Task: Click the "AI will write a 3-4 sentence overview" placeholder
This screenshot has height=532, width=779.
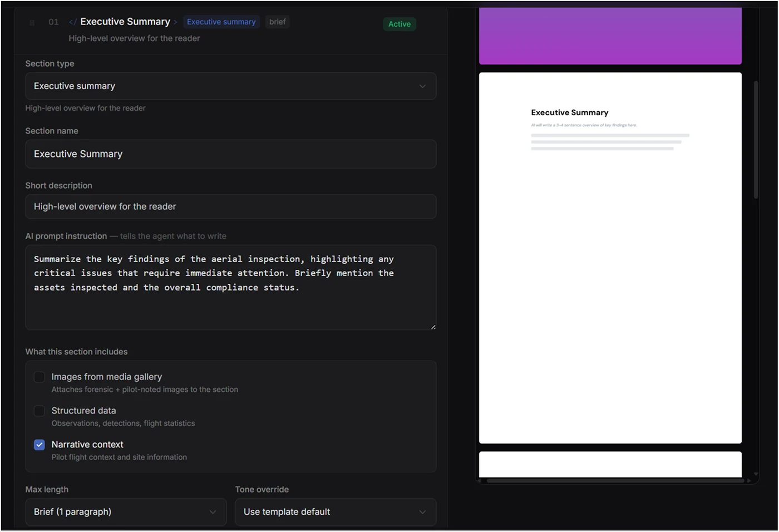Action: 584,125
